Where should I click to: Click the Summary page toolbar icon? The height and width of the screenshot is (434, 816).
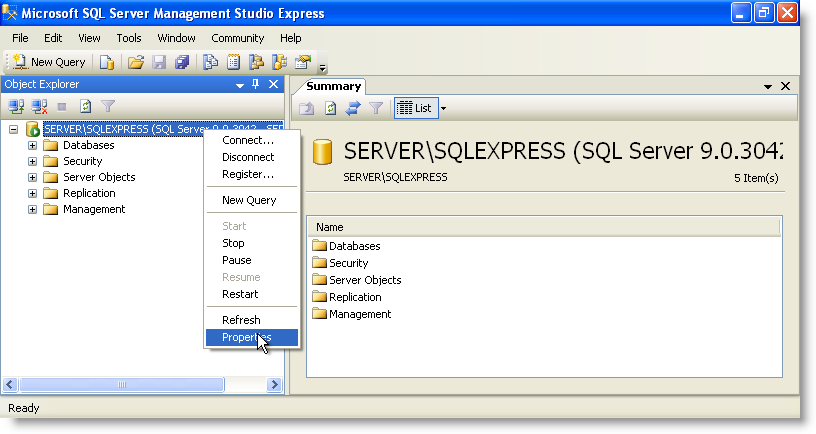coord(233,62)
